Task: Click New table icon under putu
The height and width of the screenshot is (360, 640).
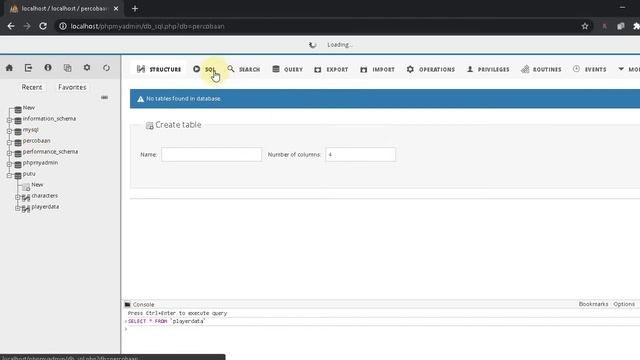Action: tap(26, 187)
